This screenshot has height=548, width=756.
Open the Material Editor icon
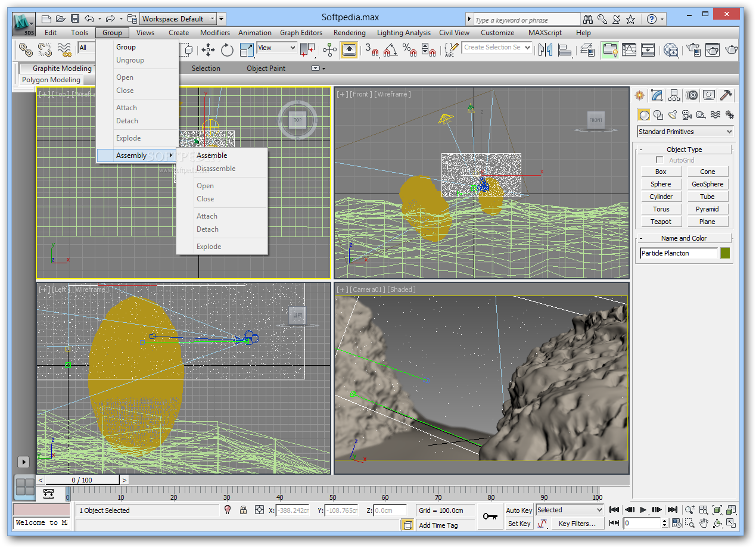[x=671, y=49]
